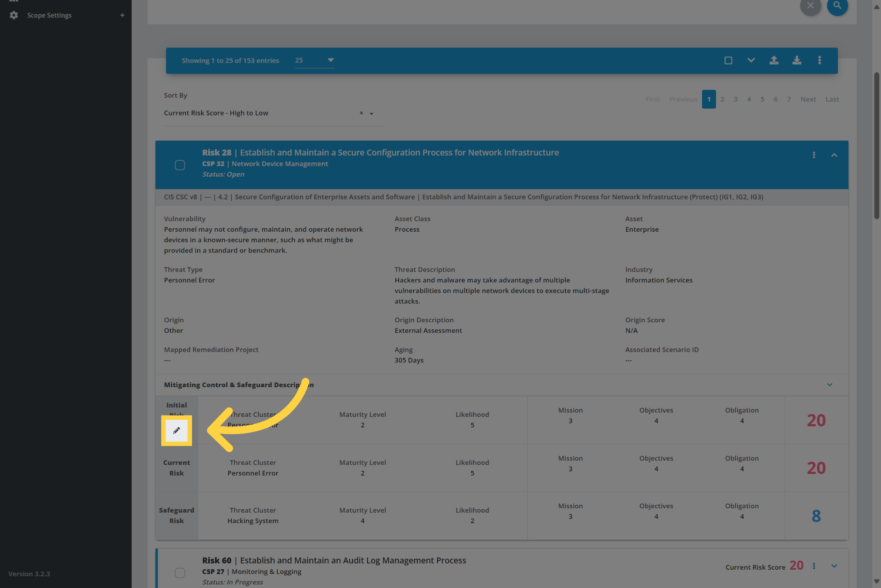
Task: Click the '305 Days' aging value
Action: coord(409,360)
